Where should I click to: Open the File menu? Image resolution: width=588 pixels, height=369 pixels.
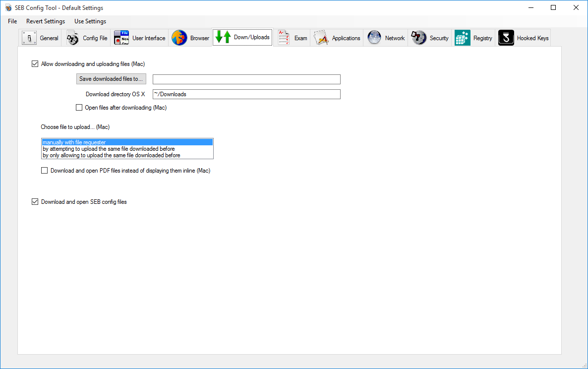pos(12,21)
